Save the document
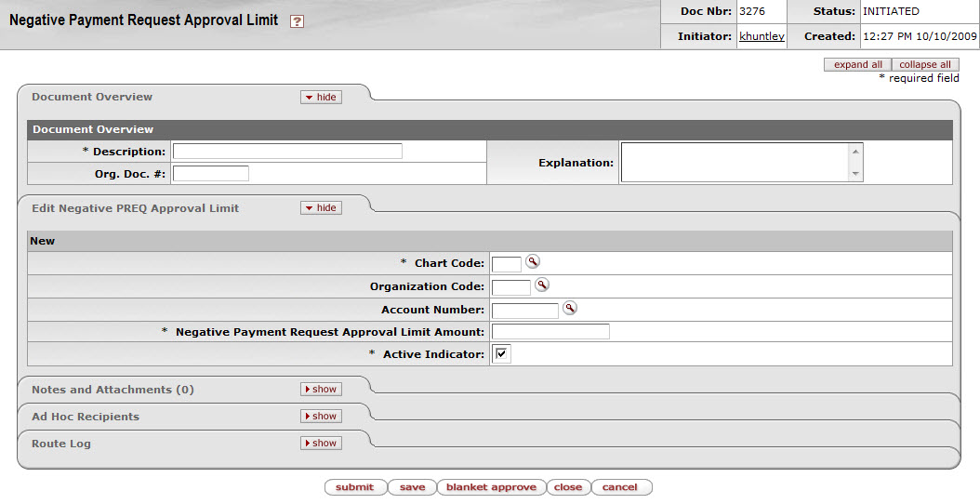The width and height of the screenshot is (980, 504). (412, 487)
